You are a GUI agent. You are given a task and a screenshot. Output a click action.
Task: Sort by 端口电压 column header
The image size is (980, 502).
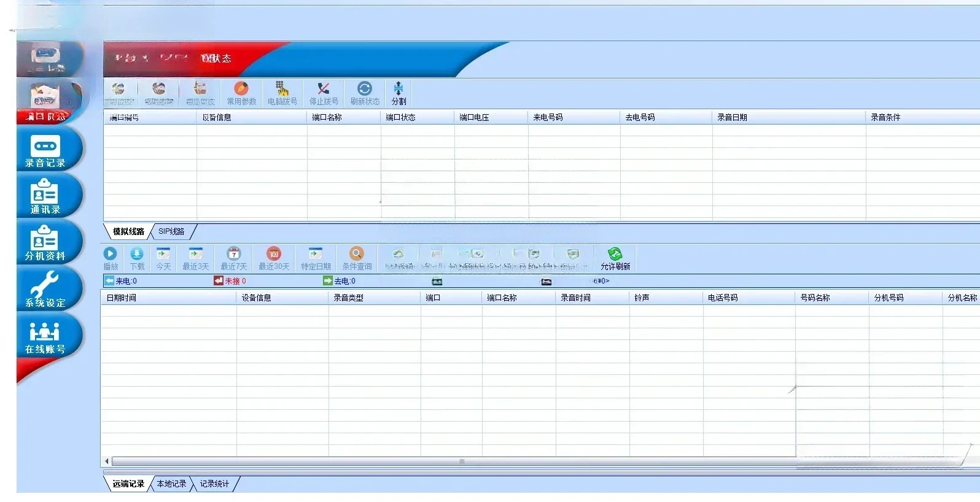(491, 117)
